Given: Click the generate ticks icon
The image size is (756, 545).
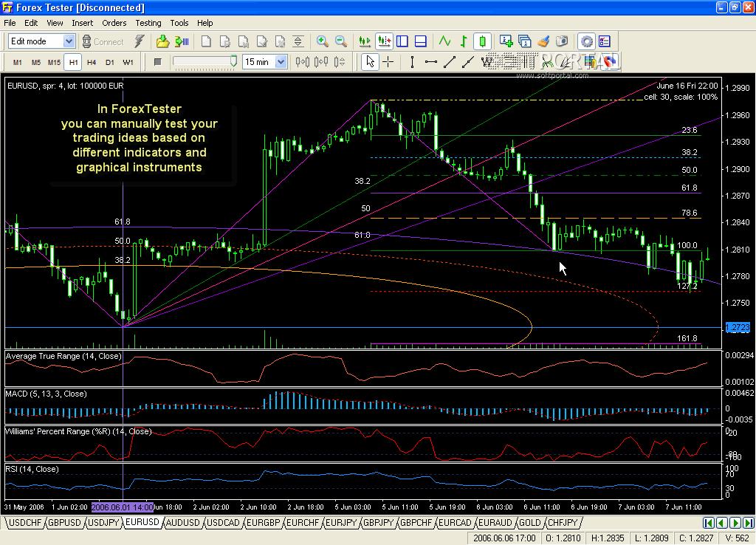Looking at the screenshot, I should 182,41.
